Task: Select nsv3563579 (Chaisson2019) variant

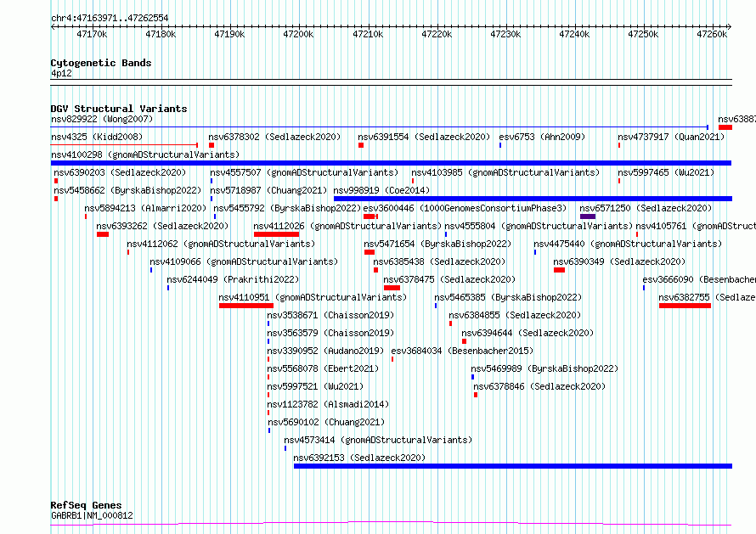Action: tap(330, 333)
